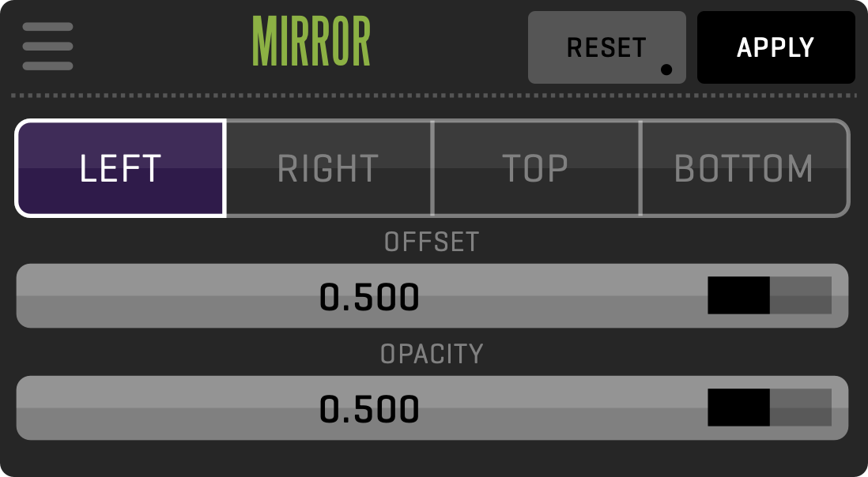Click the black block on the Opacity slider
The height and width of the screenshot is (477, 868).
pos(738,408)
